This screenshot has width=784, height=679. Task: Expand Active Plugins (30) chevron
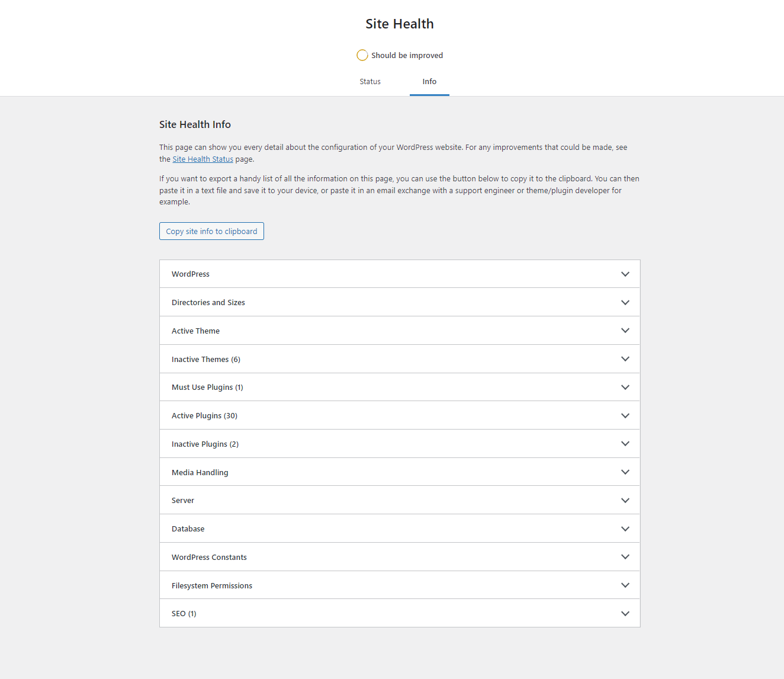click(625, 416)
